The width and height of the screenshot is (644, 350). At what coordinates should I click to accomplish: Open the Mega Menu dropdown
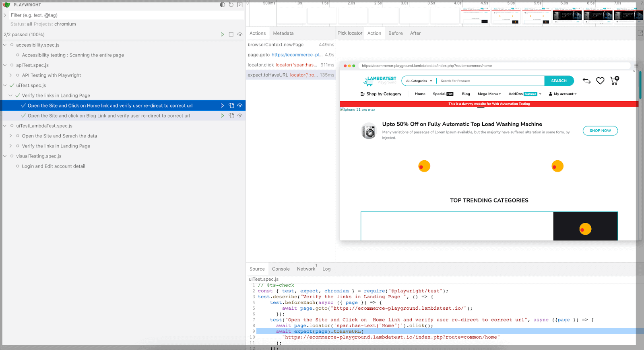(x=489, y=94)
